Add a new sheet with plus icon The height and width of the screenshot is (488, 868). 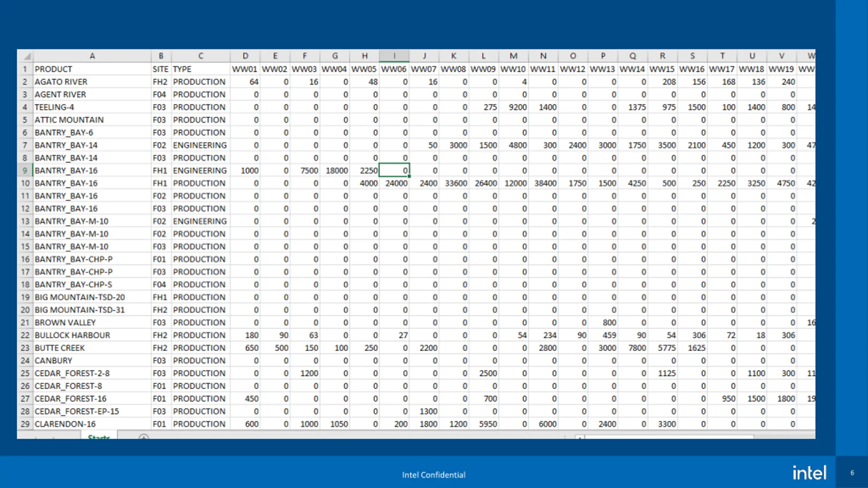pyautogui.click(x=144, y=436)
